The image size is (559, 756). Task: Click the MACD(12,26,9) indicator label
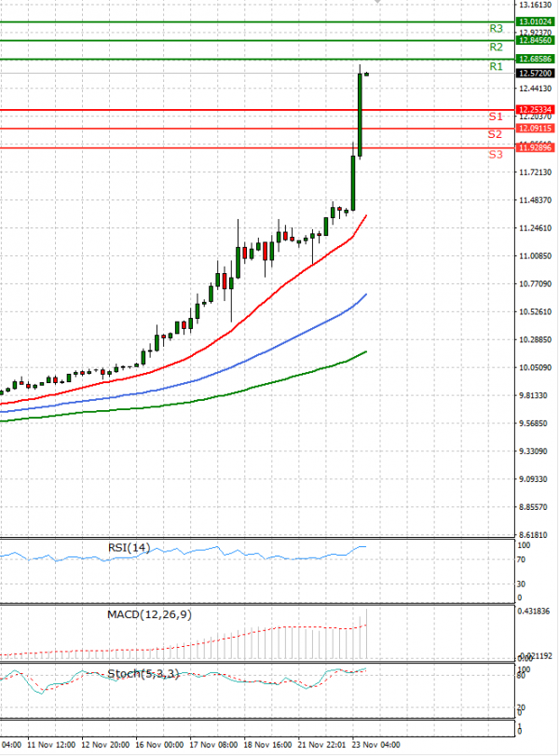click(x=149, y=614)
